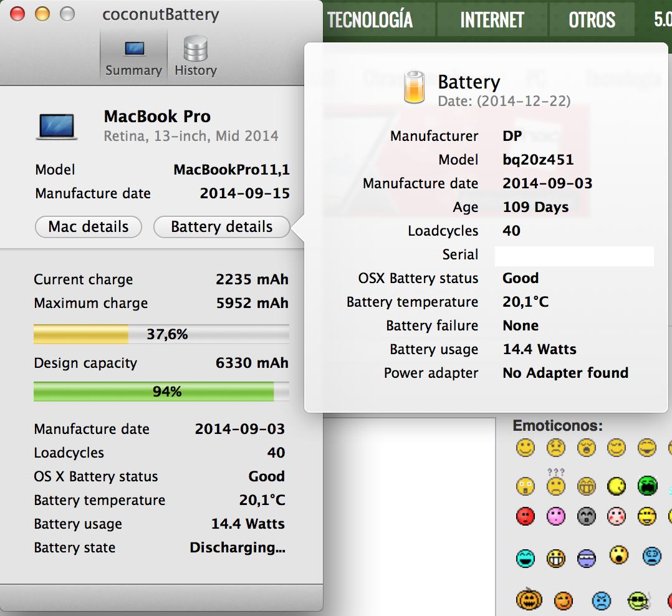Insert the glossy yellow ball emoticon

click(617, 486)
